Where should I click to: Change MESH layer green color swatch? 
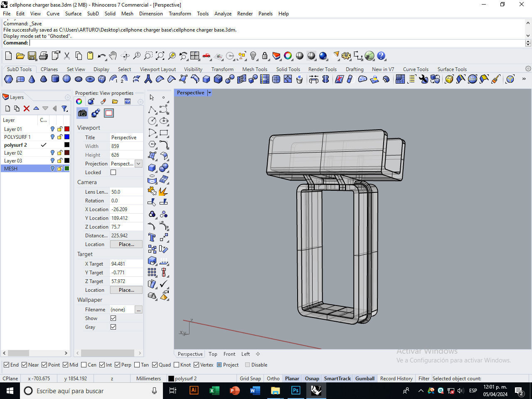tap(66, 168)
